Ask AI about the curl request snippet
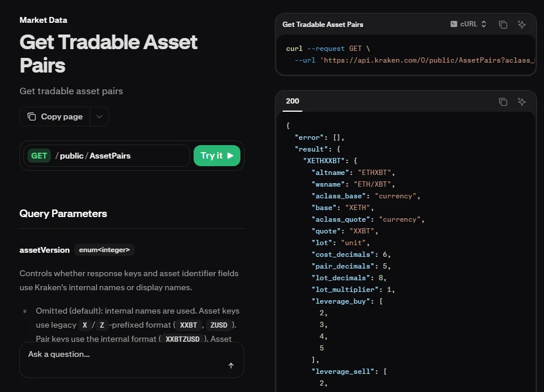 (x=521, y=25)
